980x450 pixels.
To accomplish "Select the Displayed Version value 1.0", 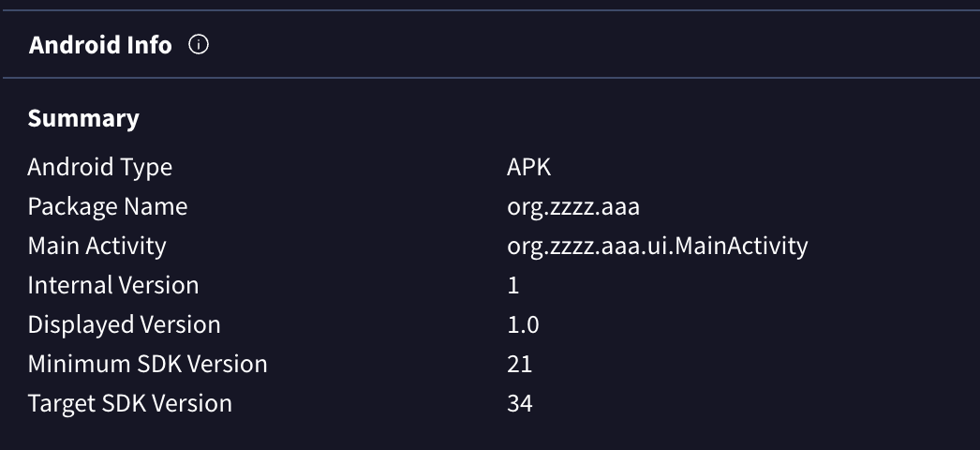I will (x=523, y=324).
